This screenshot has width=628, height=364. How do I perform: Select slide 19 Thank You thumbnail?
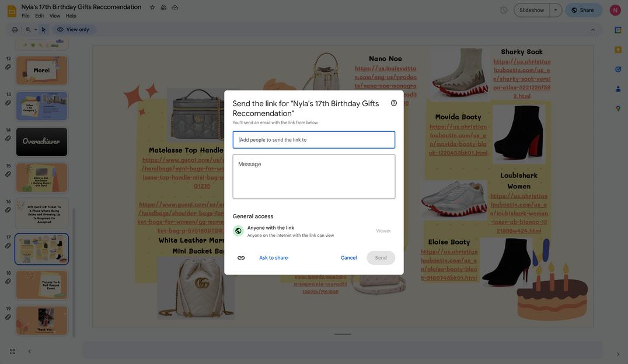(41, 320)
